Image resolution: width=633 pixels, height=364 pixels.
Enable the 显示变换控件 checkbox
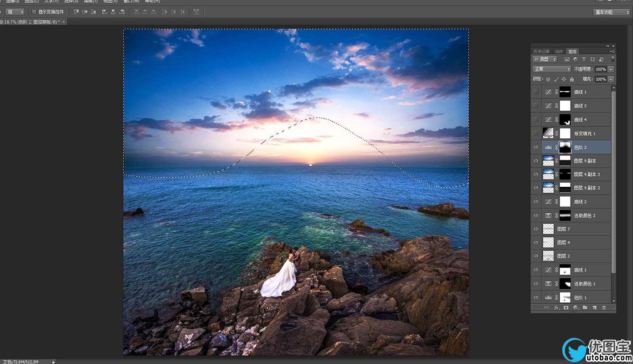(34, 12)
